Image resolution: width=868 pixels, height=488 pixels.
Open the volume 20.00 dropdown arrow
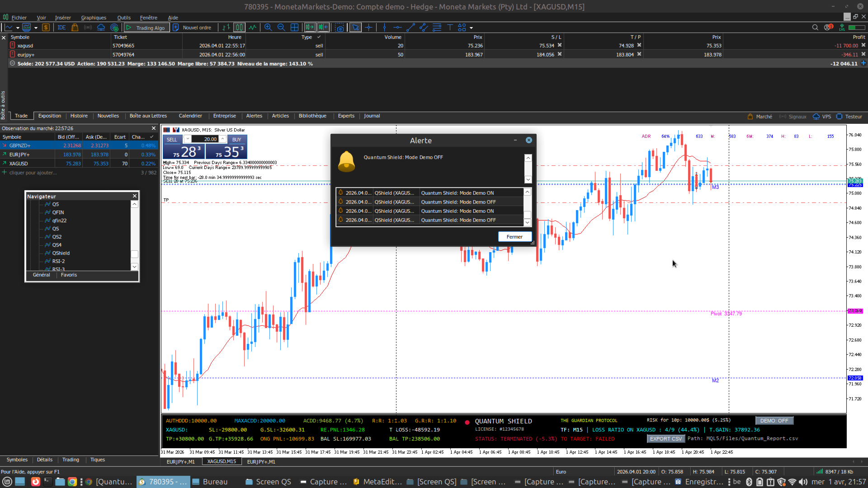(x=187, y=139)
